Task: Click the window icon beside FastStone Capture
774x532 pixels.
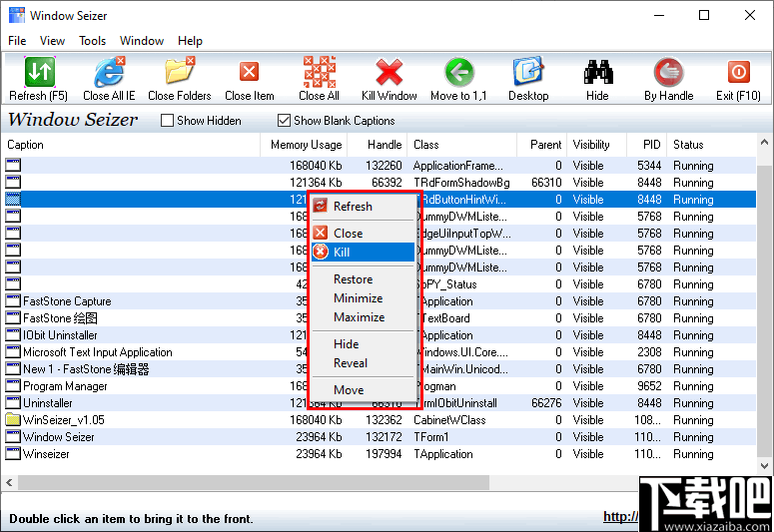Action: pyautogui.click(x=13, y=301)
